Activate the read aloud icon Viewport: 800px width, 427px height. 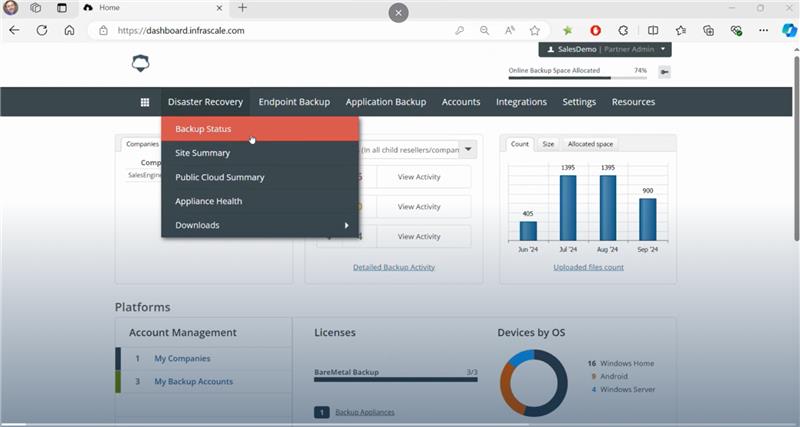tap(510, 31)
